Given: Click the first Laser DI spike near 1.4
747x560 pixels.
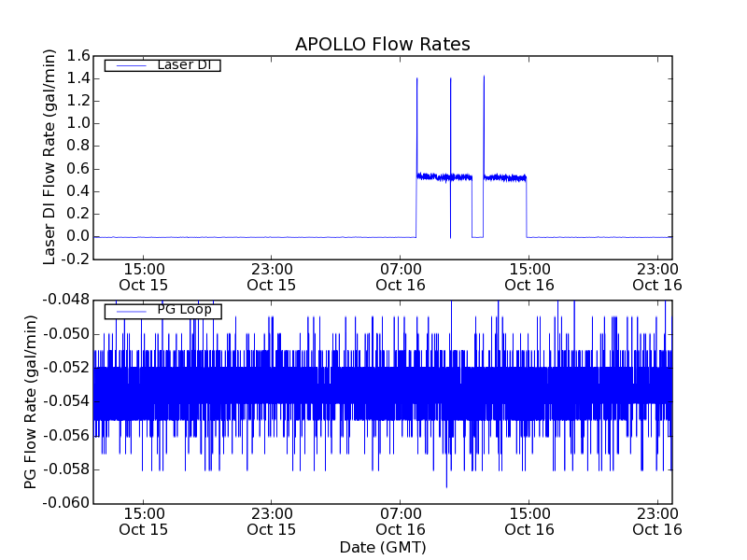Looking at the screenshot, I should 416,79.
